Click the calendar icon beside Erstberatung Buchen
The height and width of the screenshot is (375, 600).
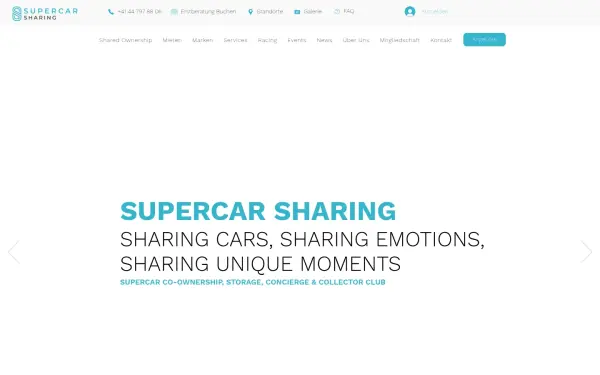(x=174, y=12)
